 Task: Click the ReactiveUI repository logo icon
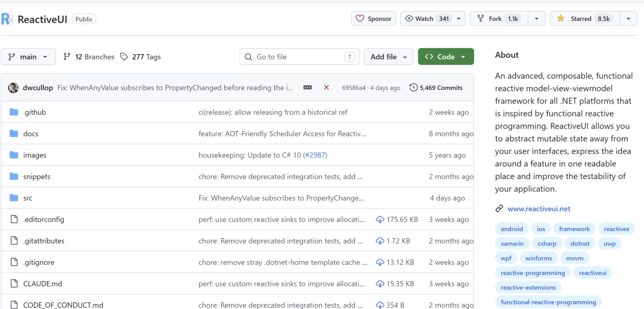(x=7, y=19)
